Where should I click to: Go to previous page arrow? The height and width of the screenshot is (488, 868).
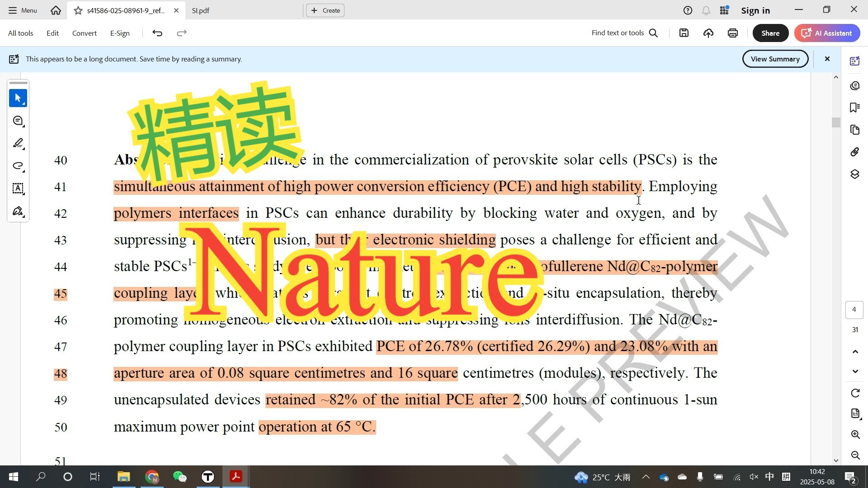tap(855, 352)
